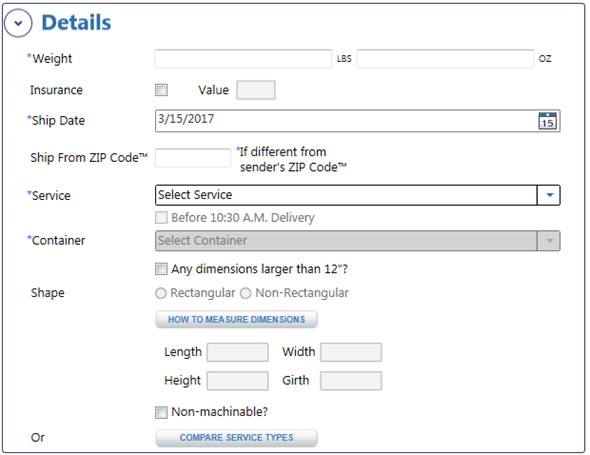Click the Ship Date text field

[x=357, y=121]
